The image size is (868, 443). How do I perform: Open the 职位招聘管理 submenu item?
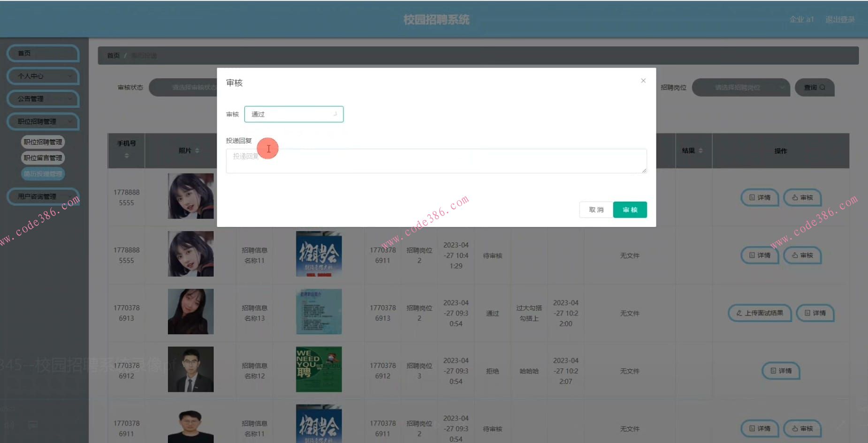(43, 142)
